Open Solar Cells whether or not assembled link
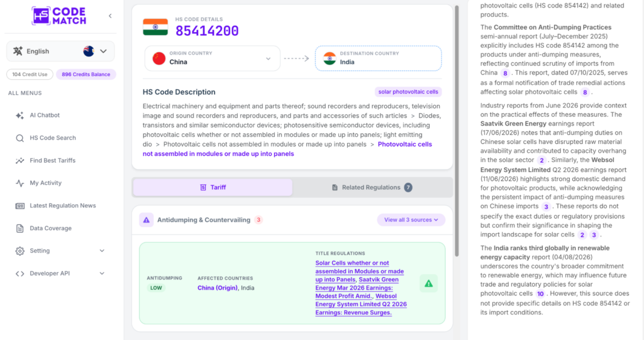The image size is (644, 340). click(359, 271)
